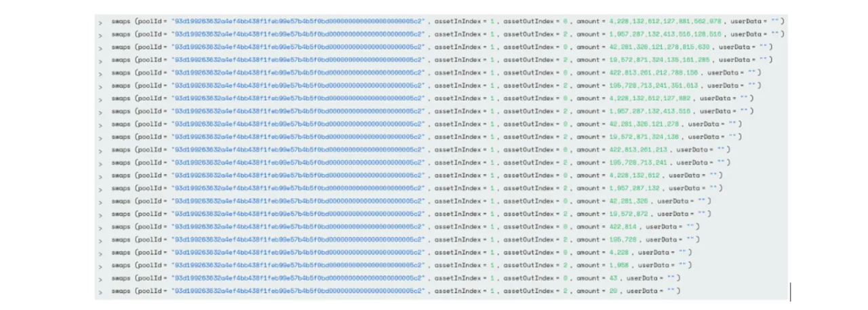This screenshot has height=310, width=868.
Task: Click the amount value 19,572,871,324,135,161,285
Action: (658, 60)
